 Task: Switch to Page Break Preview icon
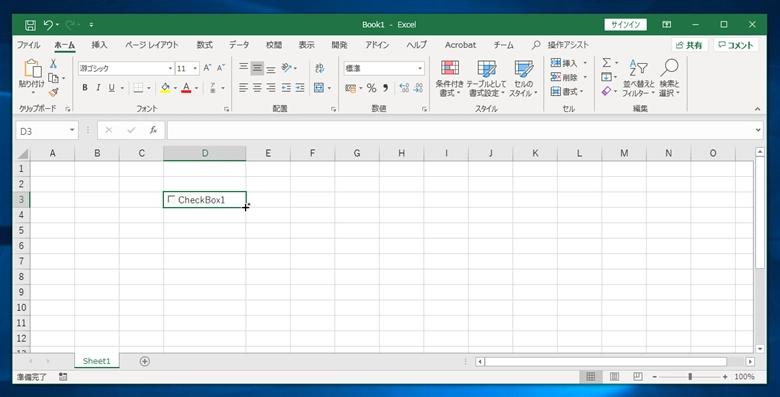[x=638, y=377]
